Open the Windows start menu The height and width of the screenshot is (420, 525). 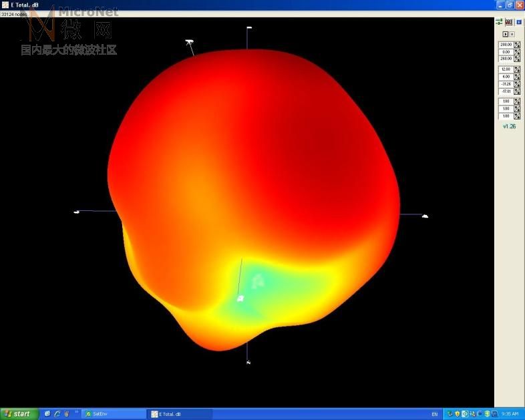click(19, 414)
